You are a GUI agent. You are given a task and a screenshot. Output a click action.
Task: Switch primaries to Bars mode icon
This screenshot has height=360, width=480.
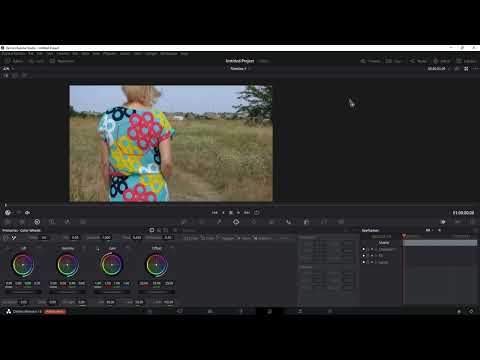pos(159,230)
